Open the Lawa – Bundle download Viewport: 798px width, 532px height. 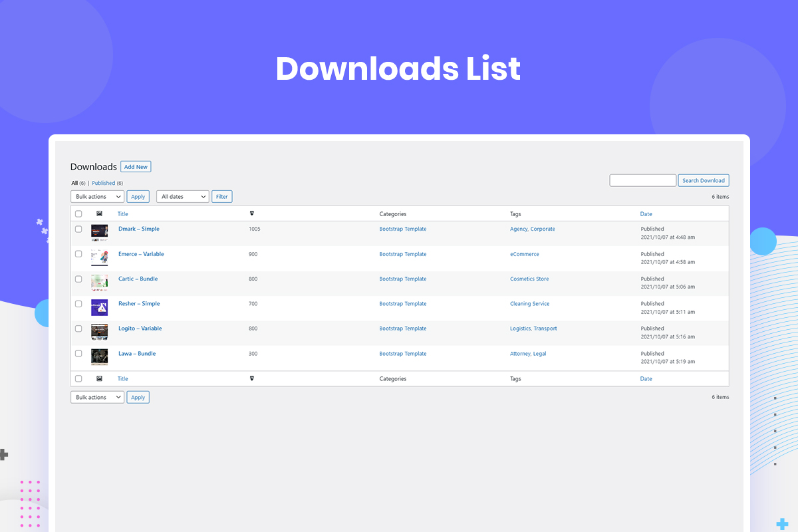137,353
